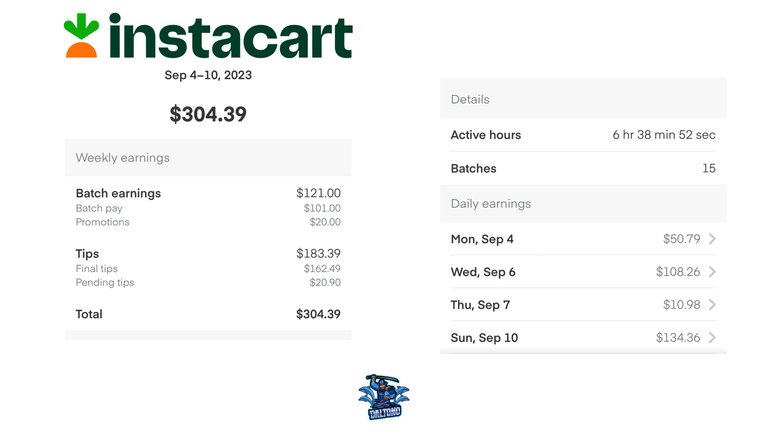The height and width of the screenshot is (432, 768).
Task: Open the Mon, Sep 4 earnings row
Action: 583,239
